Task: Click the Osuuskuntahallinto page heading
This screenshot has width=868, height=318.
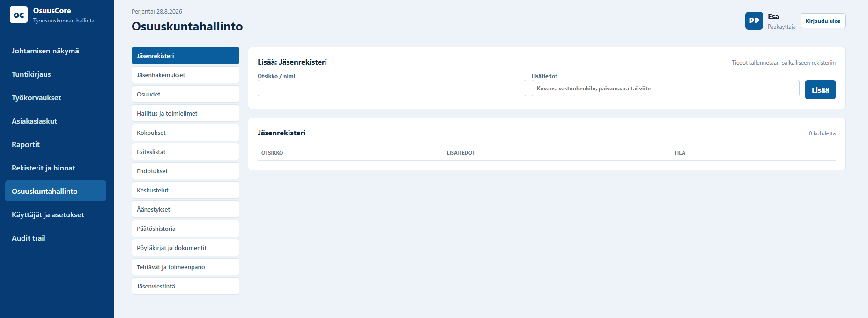Action: pos(187,26)
